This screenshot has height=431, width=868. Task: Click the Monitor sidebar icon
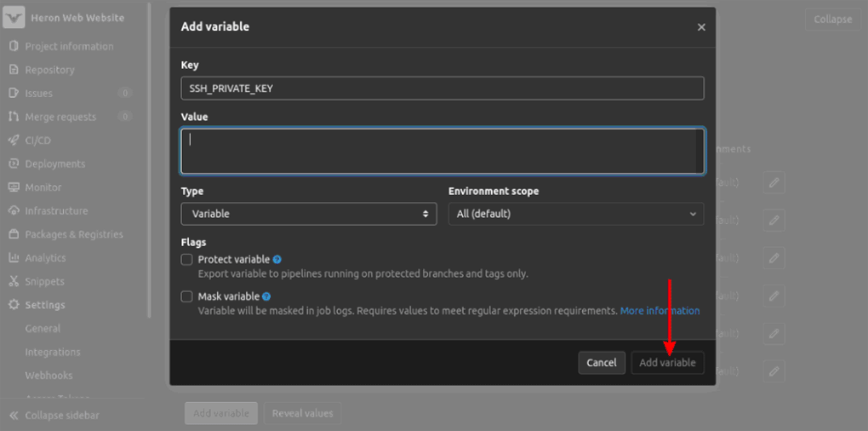pyautogui.click(x=14, y=187)
